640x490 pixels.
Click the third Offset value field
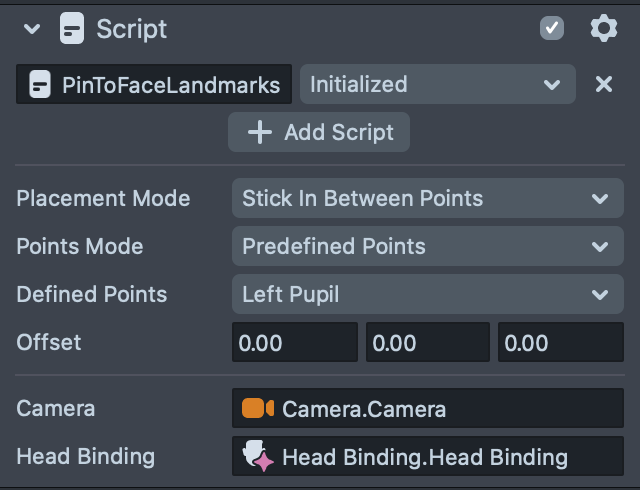[x=560, y=343]
